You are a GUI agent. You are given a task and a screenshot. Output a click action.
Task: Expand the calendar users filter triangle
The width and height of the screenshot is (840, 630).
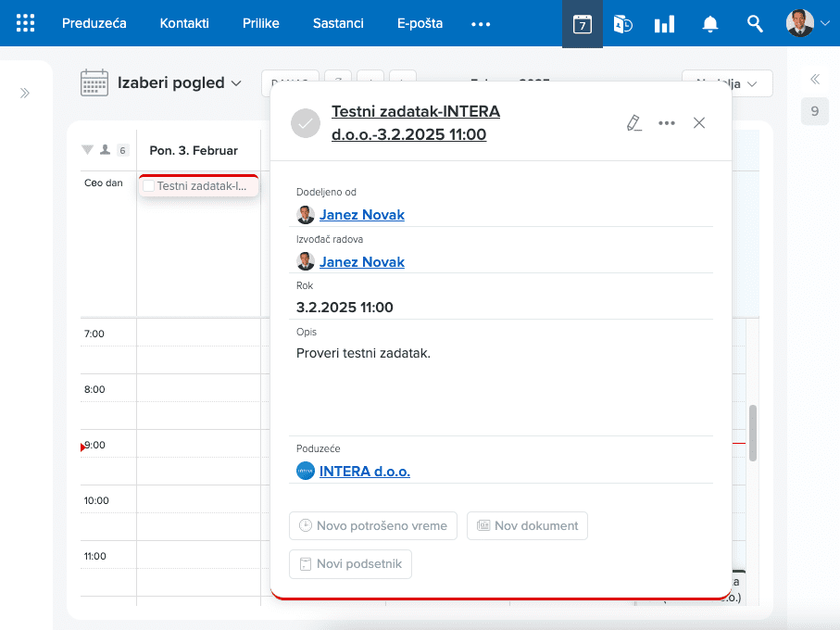[87, 149]
